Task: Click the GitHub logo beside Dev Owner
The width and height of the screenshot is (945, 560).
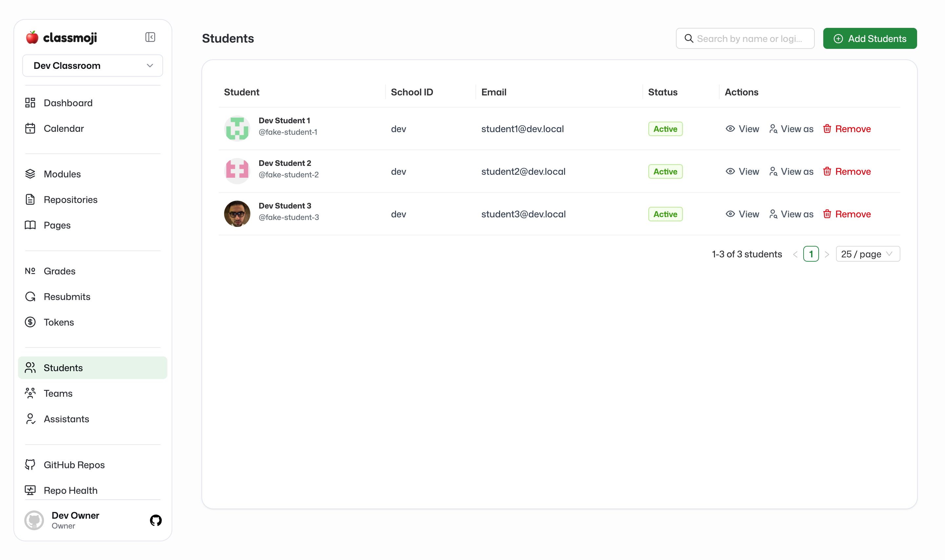Action: click(x=156, y=520)
